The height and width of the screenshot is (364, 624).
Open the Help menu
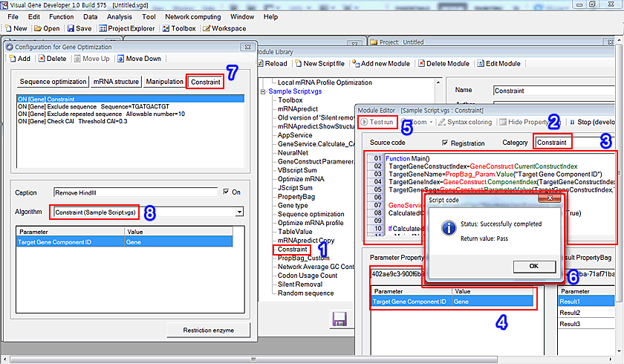point(270,16)
